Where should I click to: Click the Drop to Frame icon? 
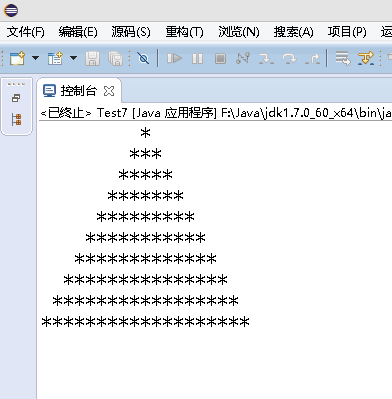[x=343, y=58]
